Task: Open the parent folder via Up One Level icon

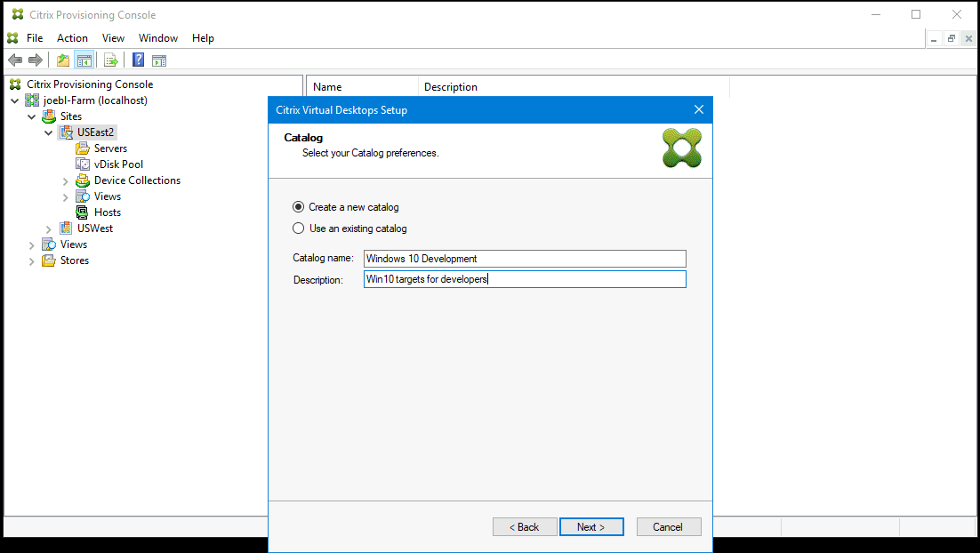Action: pyautogui.click(x=62, y=60)
